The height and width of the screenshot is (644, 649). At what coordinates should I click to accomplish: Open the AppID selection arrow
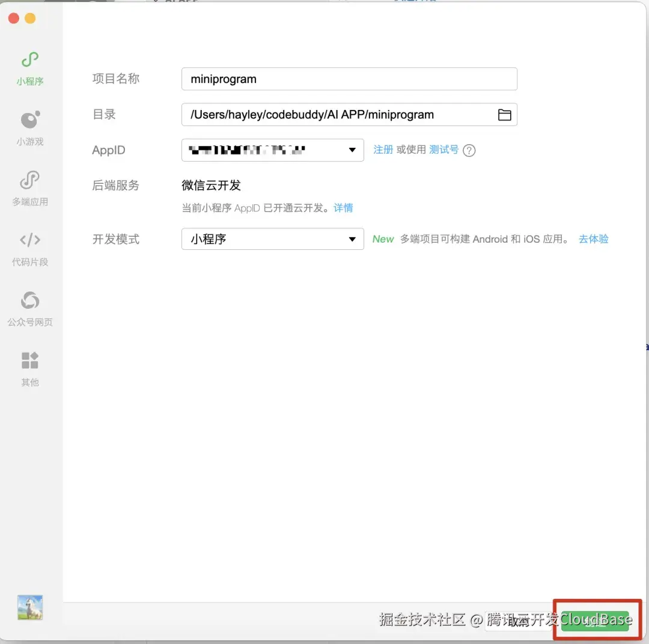[x=352, y=150]
